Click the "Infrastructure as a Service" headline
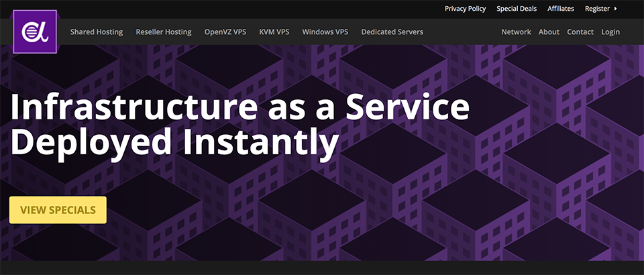The image size is (644, 275). point(240,107)
